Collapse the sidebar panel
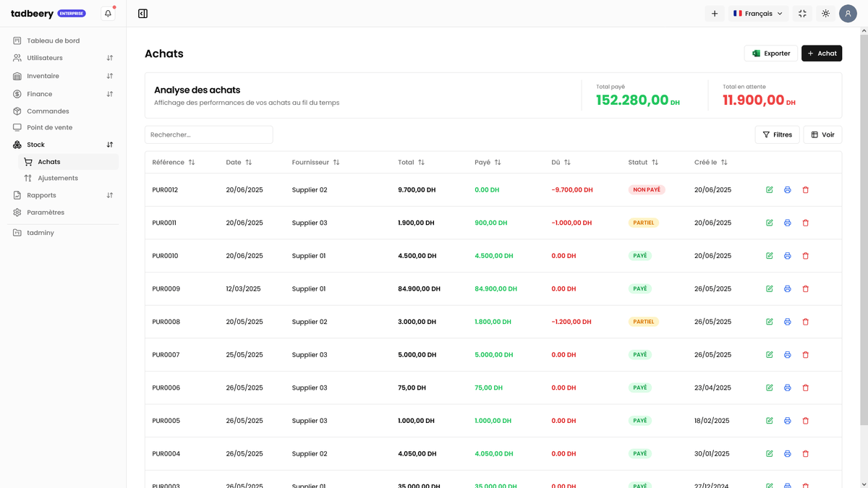 (142, 14)
